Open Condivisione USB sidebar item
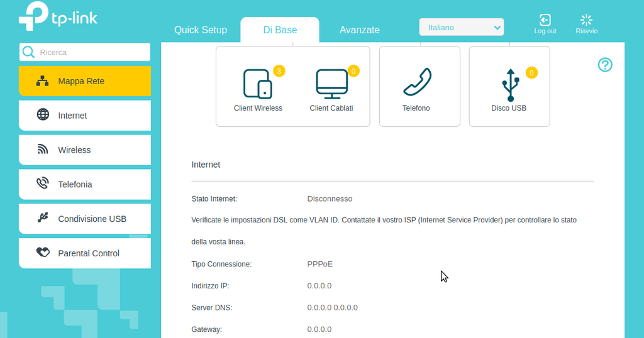Screen dimensions: 644x338 (x=85, y=219)
